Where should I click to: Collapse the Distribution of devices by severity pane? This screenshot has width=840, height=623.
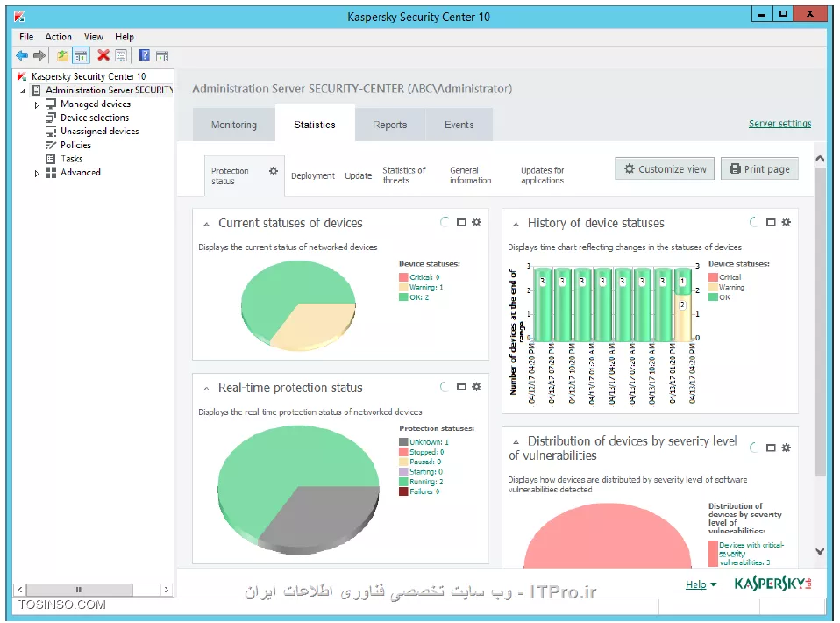point(516,442)
